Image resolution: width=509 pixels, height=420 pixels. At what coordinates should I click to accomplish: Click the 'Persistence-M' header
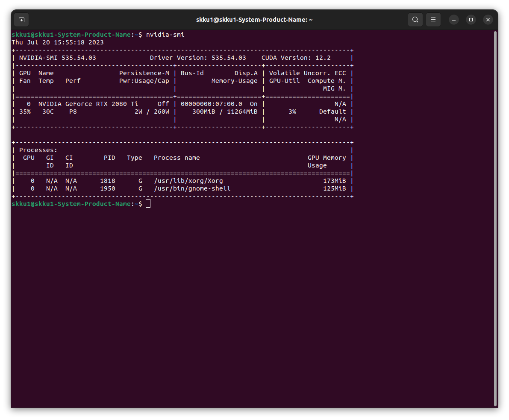tap(144, 73)
